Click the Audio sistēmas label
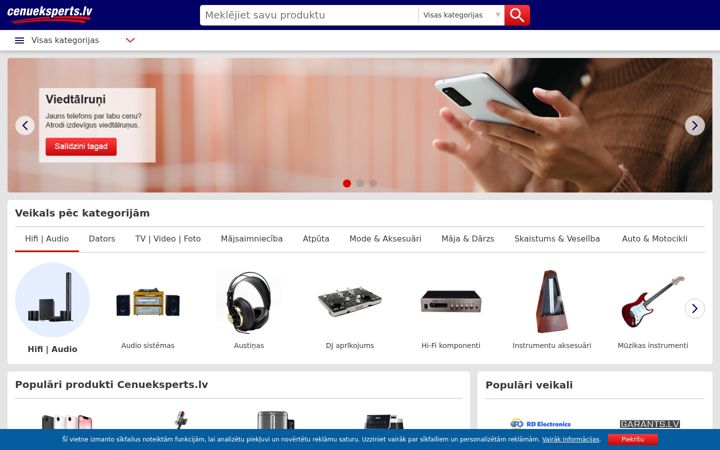The height and width of the screenshot is (450, 720). pos(148,346)
